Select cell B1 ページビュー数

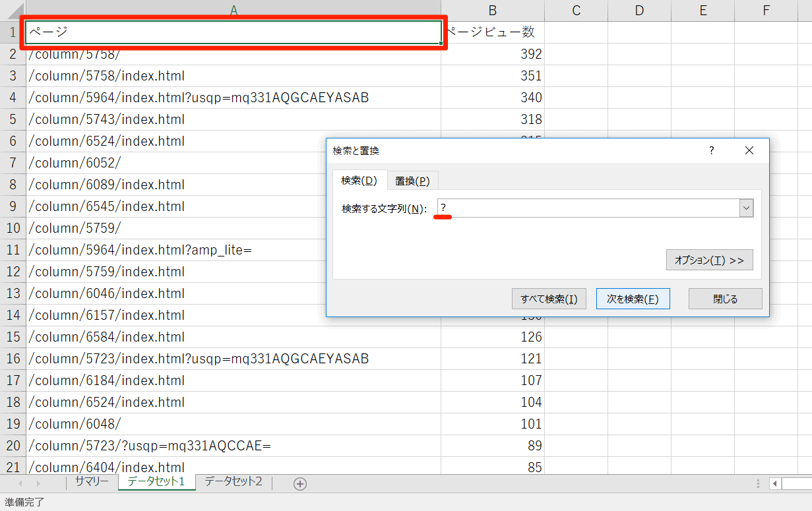(493, 32)
